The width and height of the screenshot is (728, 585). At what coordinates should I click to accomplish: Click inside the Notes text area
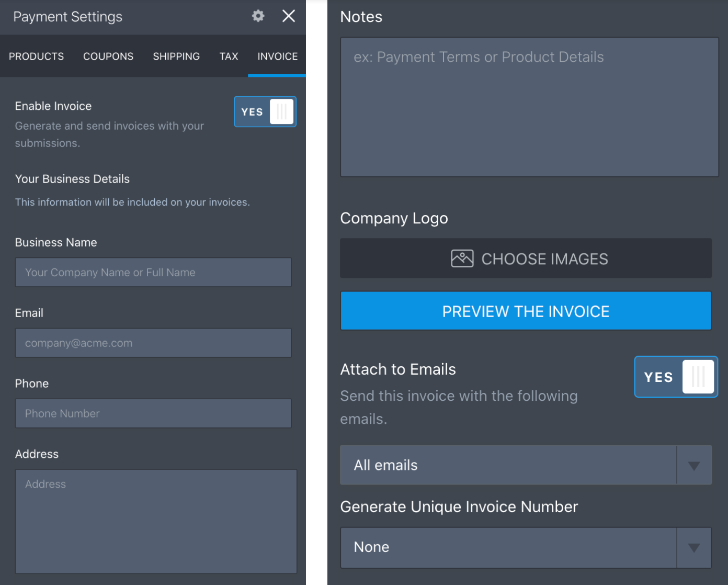[529, 107]
